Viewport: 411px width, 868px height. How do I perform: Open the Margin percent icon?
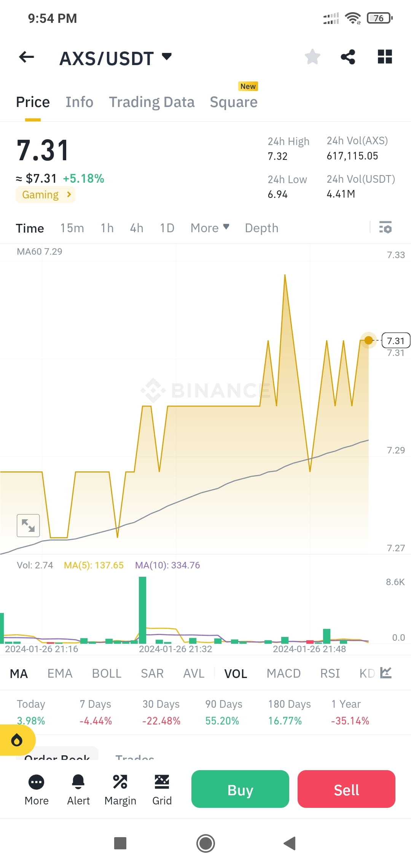[120, 790]
